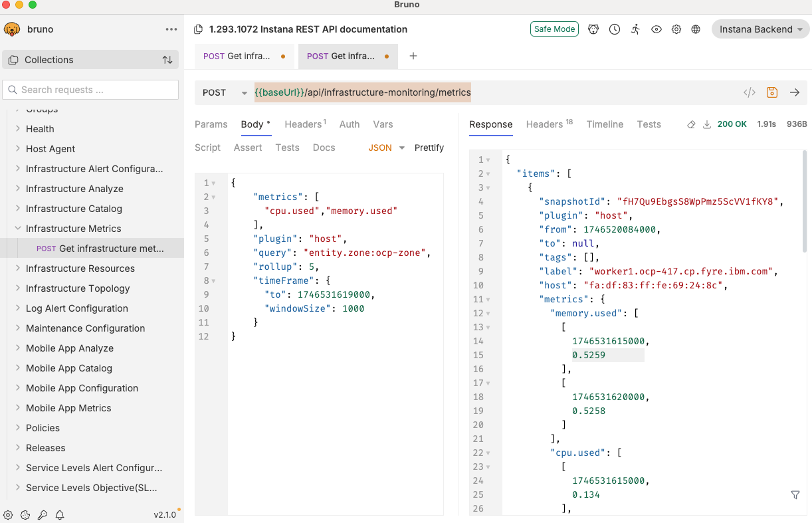Screen dimensions: 812x523
Task: Open collection settings gear in top toolbar
Action: click(x=676, y=29)
